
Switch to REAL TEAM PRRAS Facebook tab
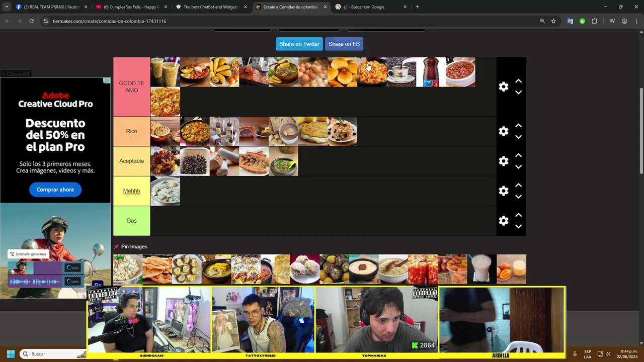(51, 7)
